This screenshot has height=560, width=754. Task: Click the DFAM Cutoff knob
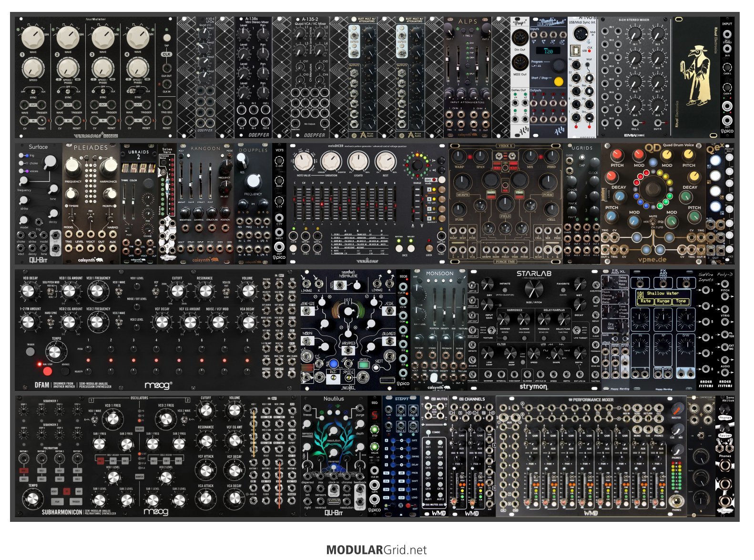tap(177, 291)
